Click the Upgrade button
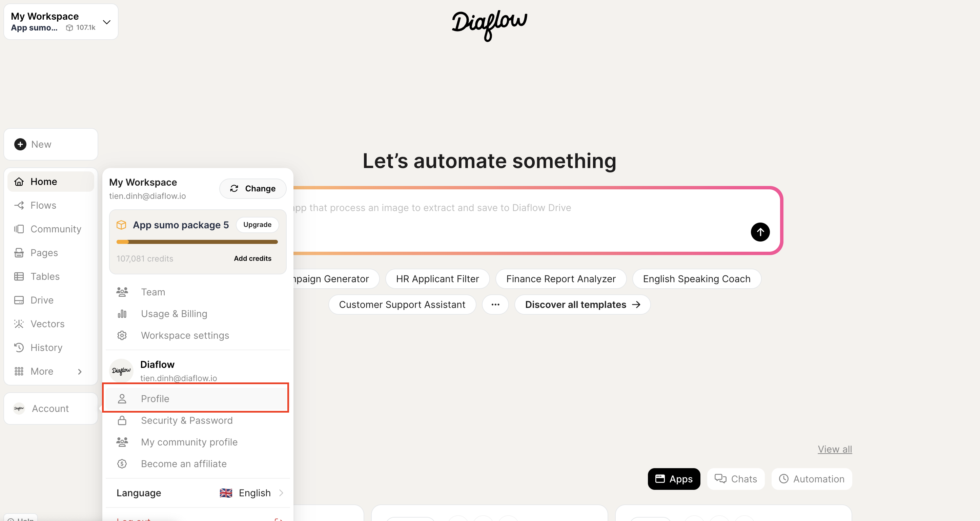The height and width of the screenshot is (521, 980). click(x=257, y=225)
